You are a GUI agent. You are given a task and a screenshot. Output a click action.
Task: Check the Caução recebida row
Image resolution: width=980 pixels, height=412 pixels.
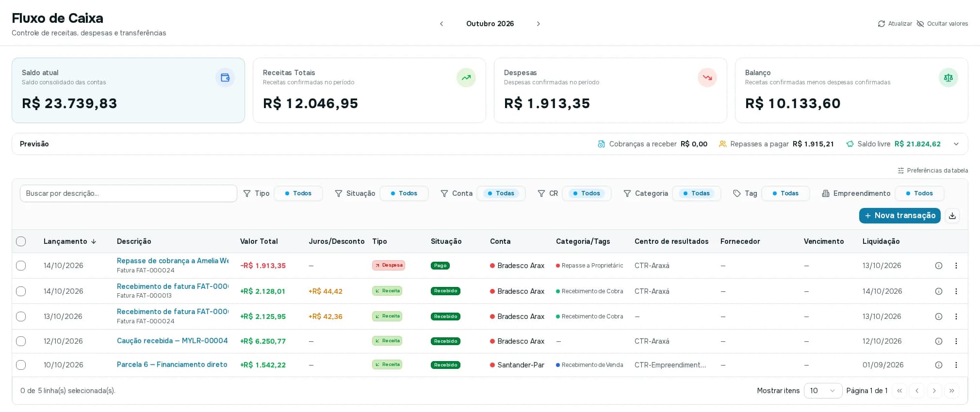[x=21, y=341]
